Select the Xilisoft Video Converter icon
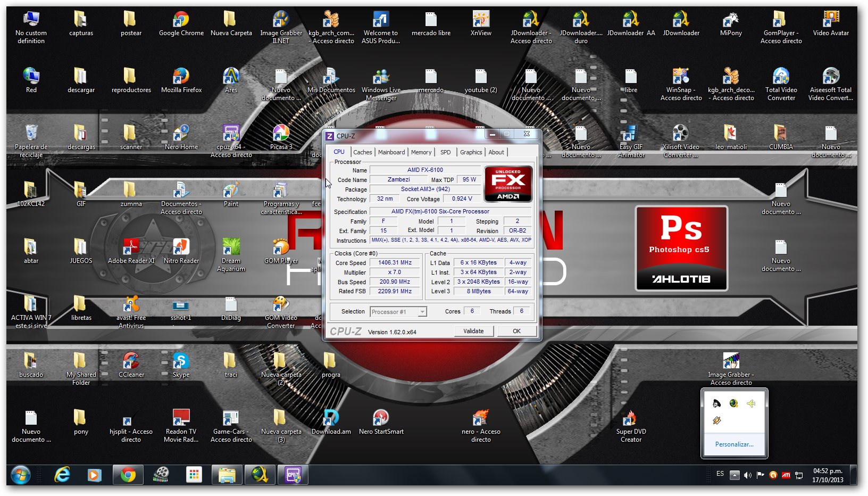 click(681, 142)
